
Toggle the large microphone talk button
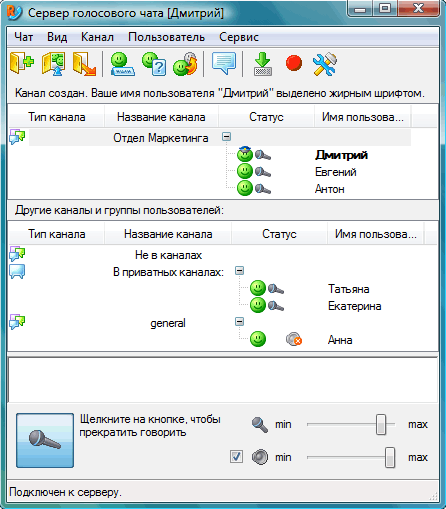click(x=45, y=440)
